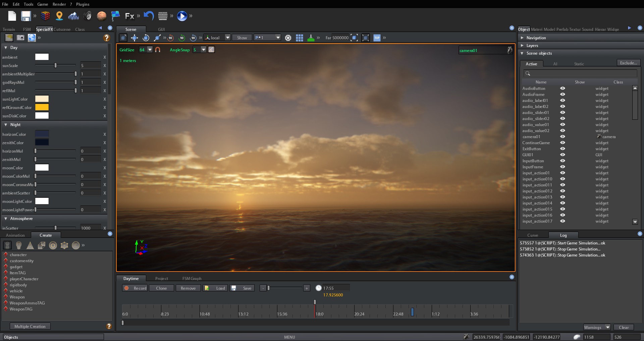This screenshot has height=341, width=644.
Task: Select the Rubik's cube object creation icon
Action: click(x=45, y=16)
